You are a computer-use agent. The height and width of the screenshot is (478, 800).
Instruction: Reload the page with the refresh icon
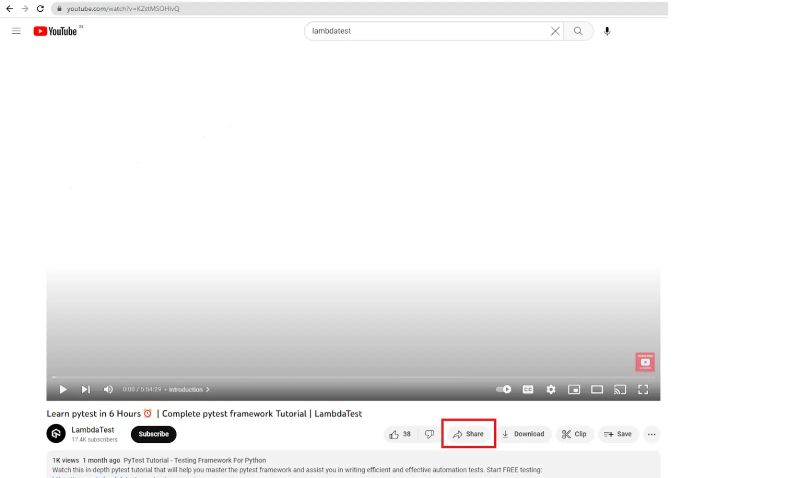pos(40,9)
